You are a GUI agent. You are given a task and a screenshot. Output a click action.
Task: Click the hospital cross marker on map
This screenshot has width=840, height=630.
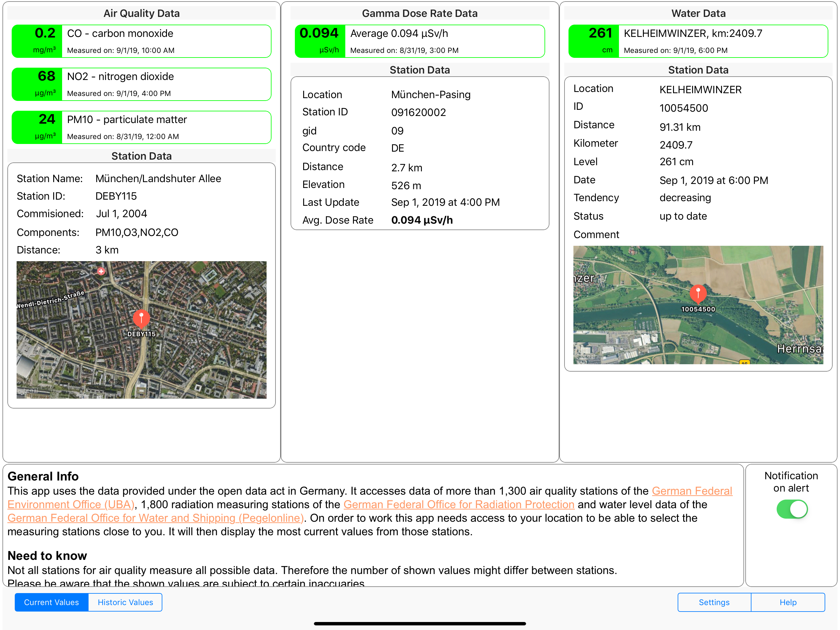[x=101, y=271]
